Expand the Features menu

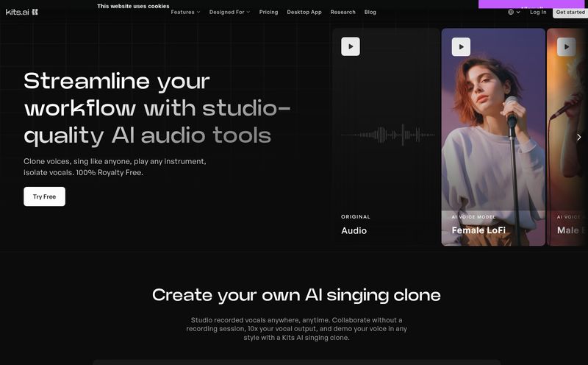(185, 12)
